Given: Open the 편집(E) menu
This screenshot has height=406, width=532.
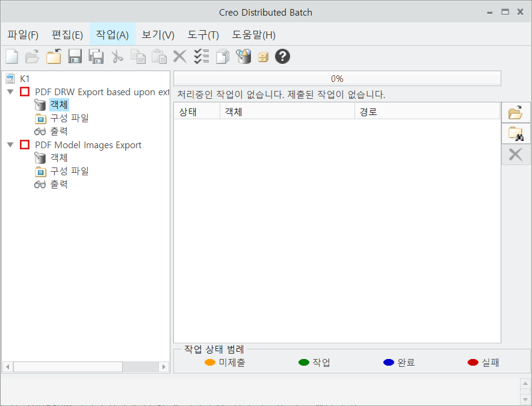Looking at the screenshot, I should pyautogui.click(x=67, y=34).
